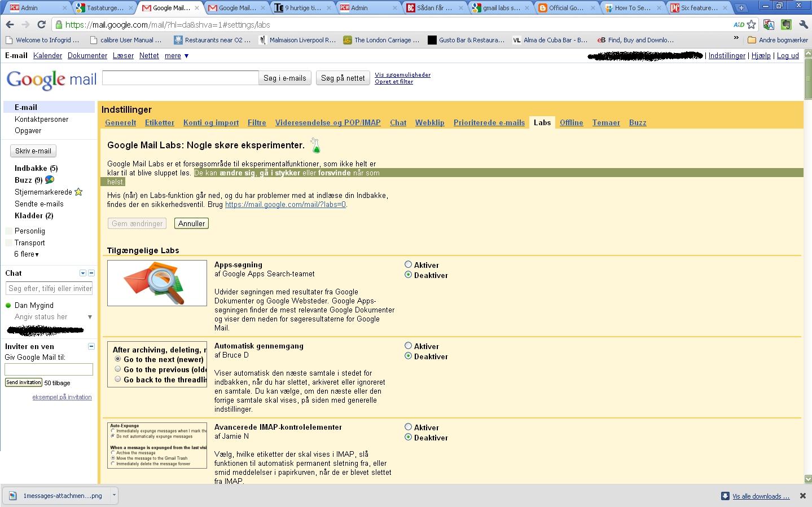This screenshot has height=507, width=812.
Task: Open the mere dropdown in the top navigation
Action: point(177,56)
